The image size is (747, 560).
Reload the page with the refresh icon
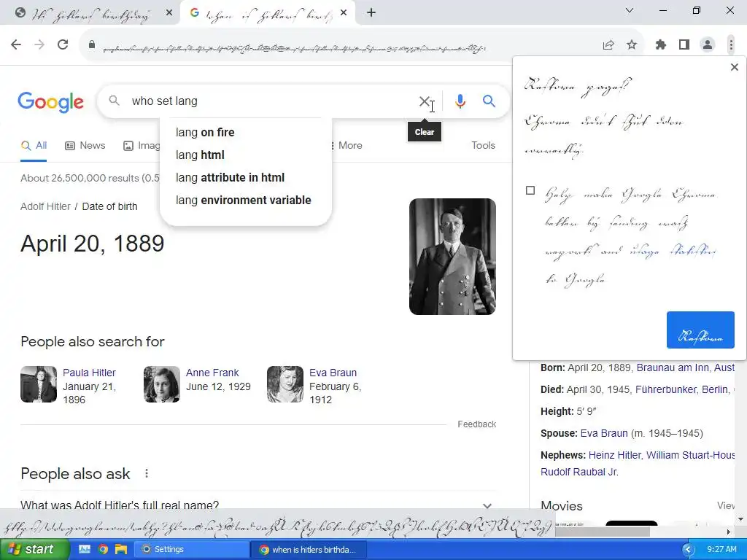63,44
